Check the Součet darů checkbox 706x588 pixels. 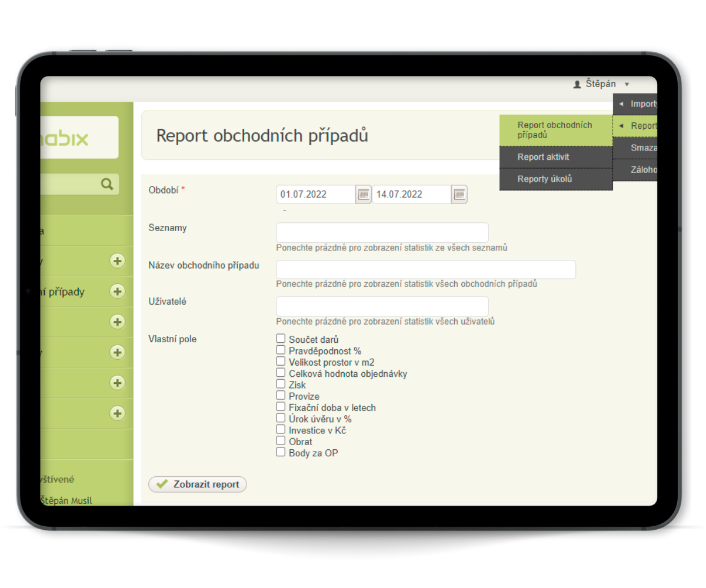pyautogui.click(x=281, y=339)
